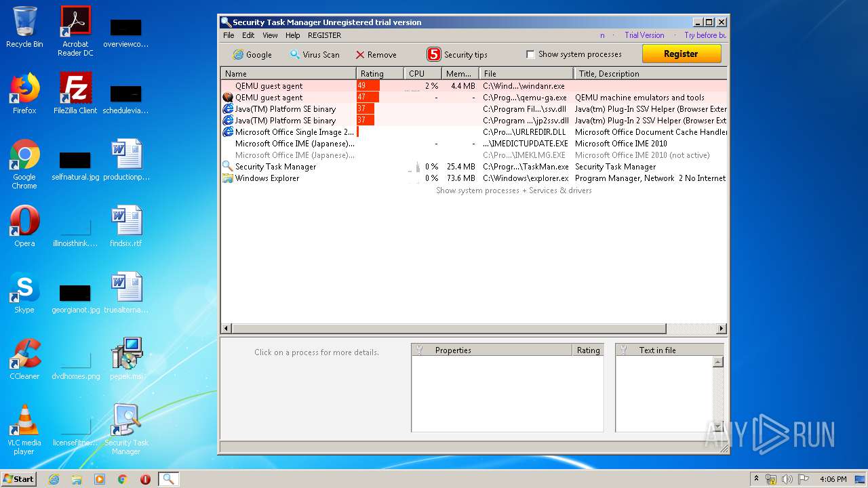This screenshot has height=488, width=868.
Task: Click the Trial Version link
Action: [x=644, y=35]
